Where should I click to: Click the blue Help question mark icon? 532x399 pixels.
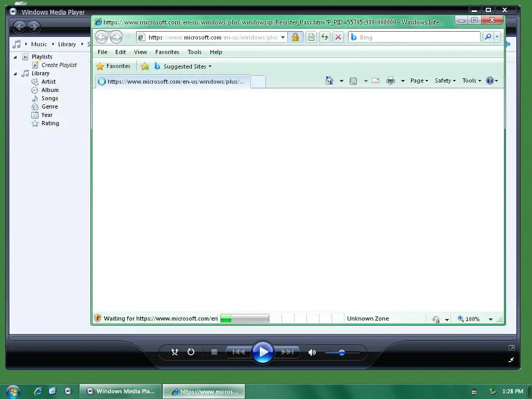(489, 81)
